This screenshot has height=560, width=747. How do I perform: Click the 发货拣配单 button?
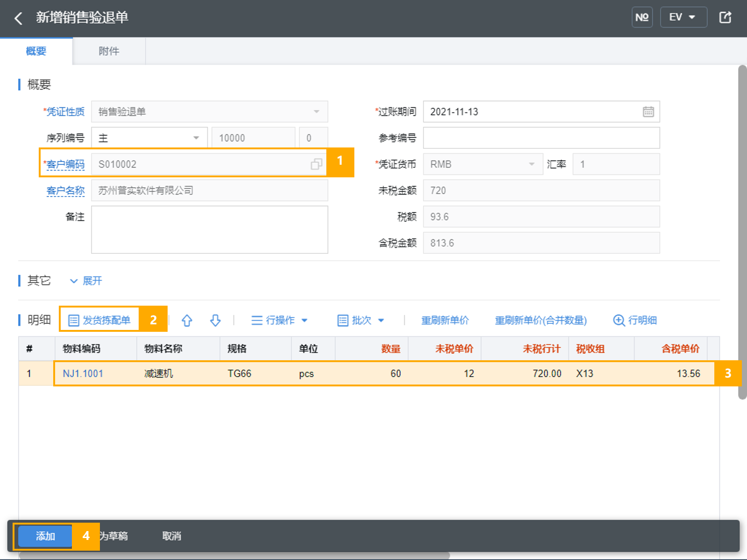tap(99, 320)
